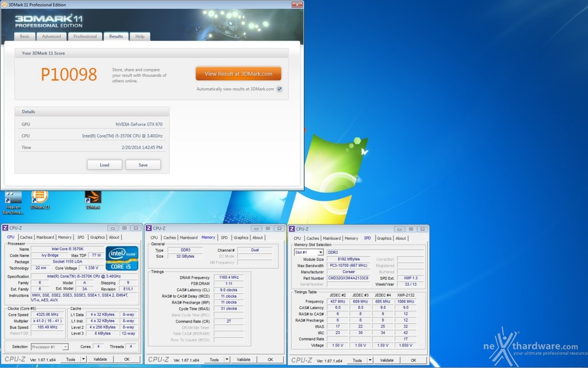Screen dimensions: 588x368
Task: Click the Core Speed value 4325.06 MHz
Action: pos(47,315)
